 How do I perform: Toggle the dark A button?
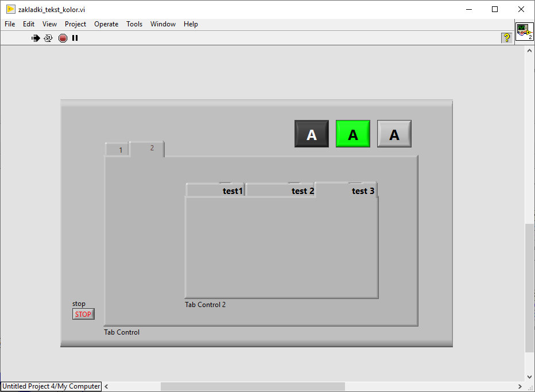[x=312, y=134]
